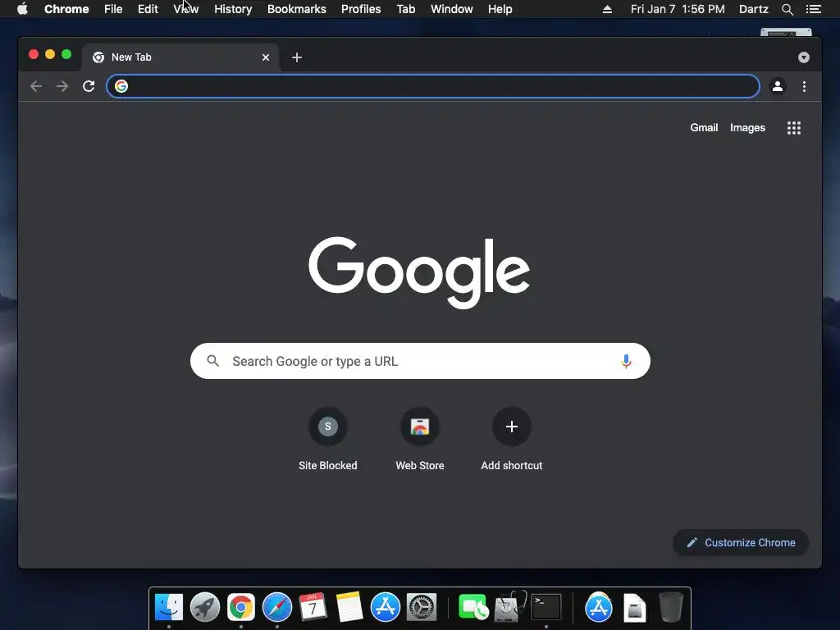The height and width of the screenshot is (630, 840).
Task: Open Terminal from the Dock
Action: [x=546, y=608]
